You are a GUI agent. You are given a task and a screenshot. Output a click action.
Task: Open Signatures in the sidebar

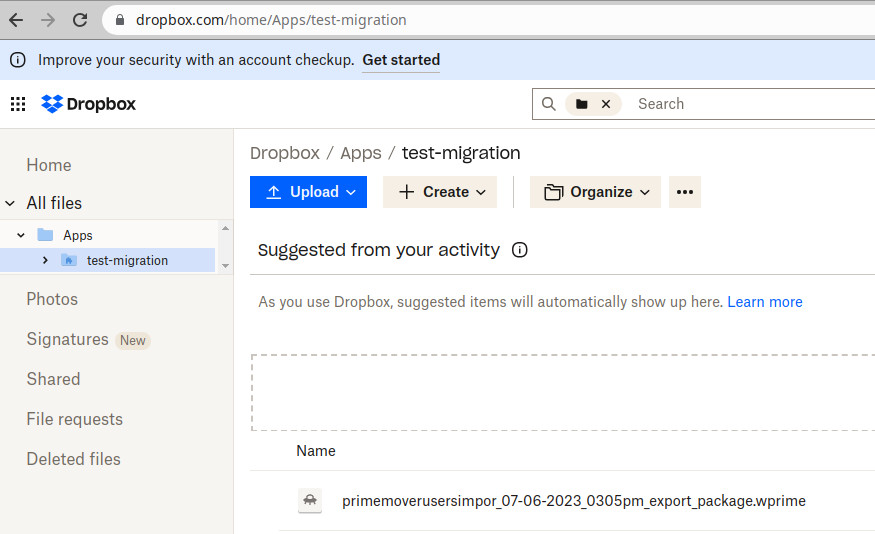coord(68,339)
